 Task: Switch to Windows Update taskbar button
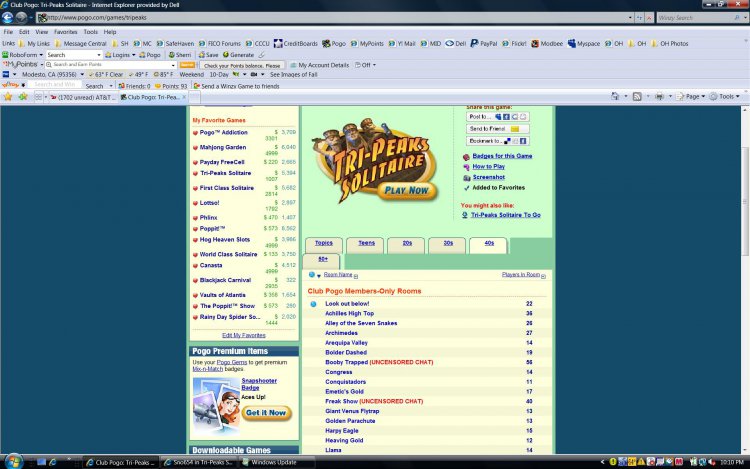click(277, 462)
